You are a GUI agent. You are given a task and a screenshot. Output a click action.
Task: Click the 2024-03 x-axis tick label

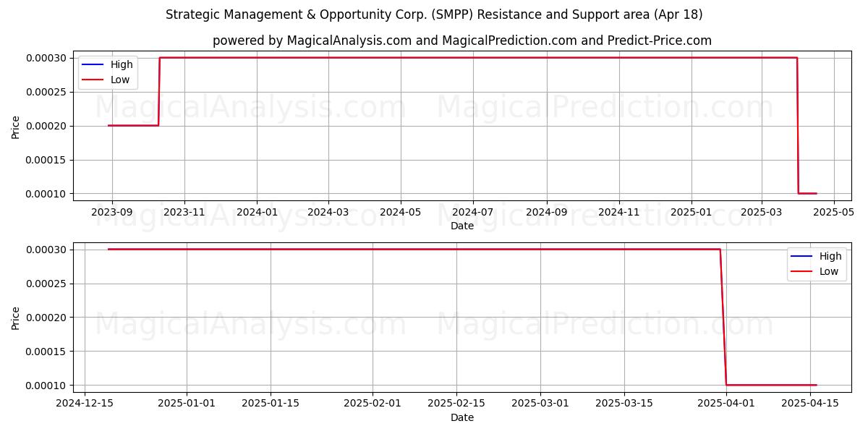328,213
